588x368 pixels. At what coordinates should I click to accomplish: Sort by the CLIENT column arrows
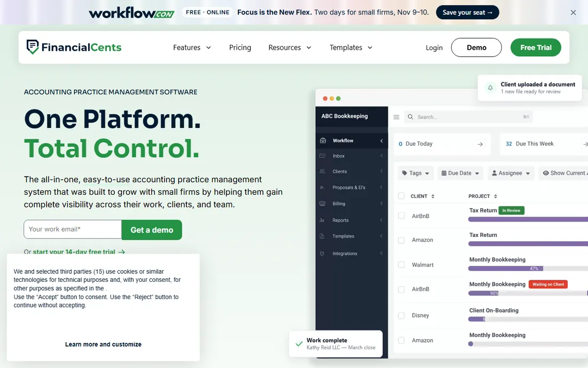[x=433, y=196]
